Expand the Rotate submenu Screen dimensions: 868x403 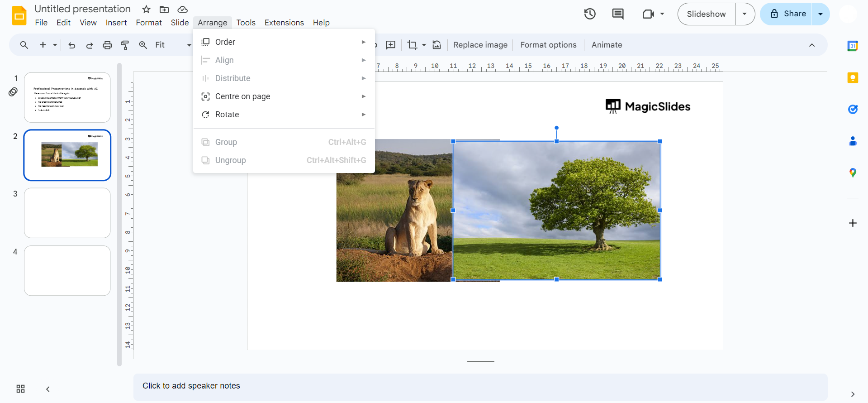(x=284, y=115)
